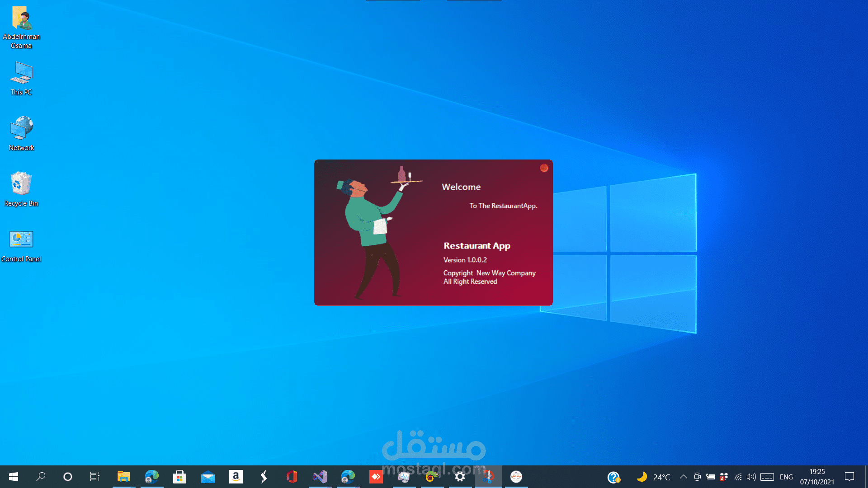Open the Windows Start menu
868x488 pixels.
[x=14, y=477]
